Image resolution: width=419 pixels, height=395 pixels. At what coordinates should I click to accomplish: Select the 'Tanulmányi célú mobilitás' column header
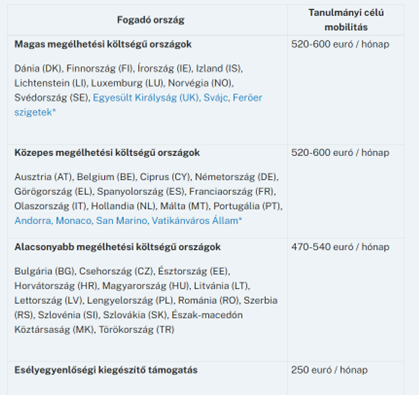click(x=346, y=20)
